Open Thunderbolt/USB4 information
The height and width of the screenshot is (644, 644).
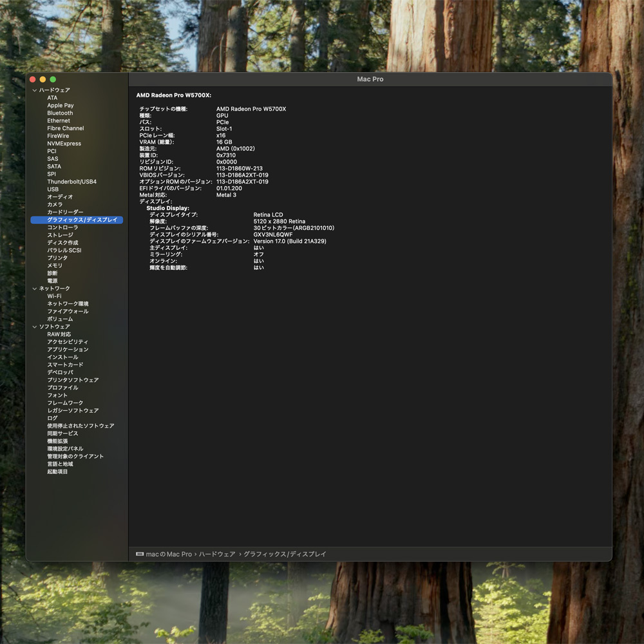pyautogui.click(x=72, y=182)
